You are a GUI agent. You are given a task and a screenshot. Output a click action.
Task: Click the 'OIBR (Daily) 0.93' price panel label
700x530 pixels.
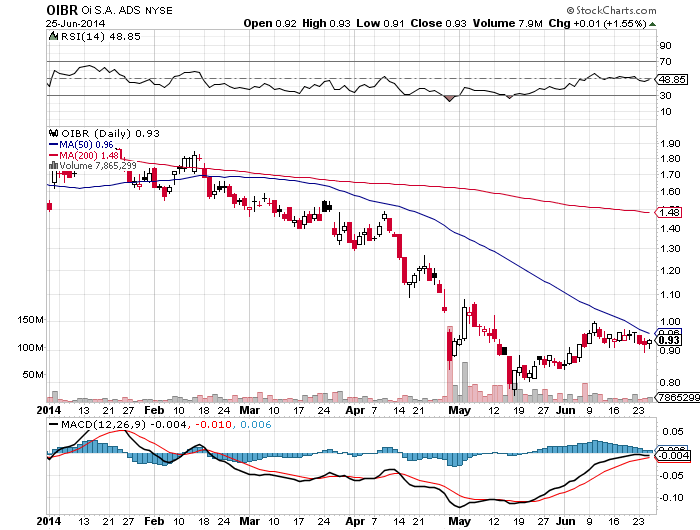(x=110, y=133)
